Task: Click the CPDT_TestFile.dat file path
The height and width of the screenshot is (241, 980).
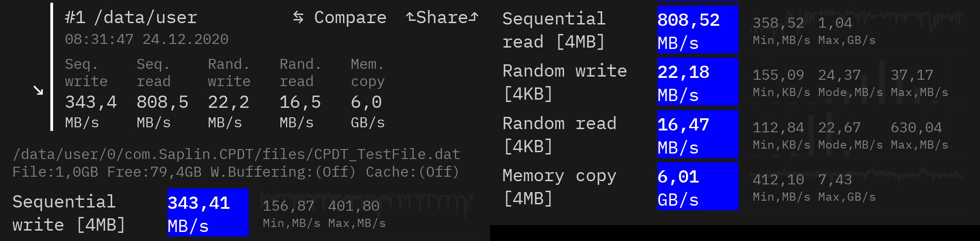Action: coord(236,154)
